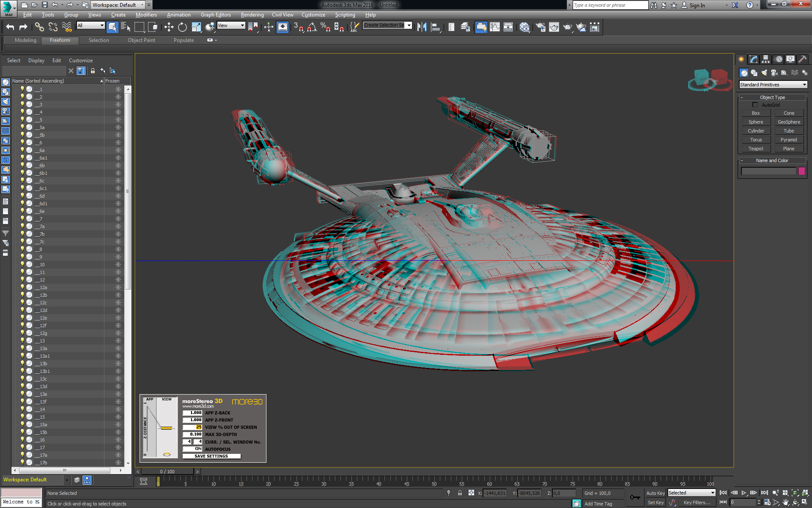Click the Undo arrow in main toolbar
Image resolution: width=812 pixels, height=508 pixels.
(x=10, y=27)
